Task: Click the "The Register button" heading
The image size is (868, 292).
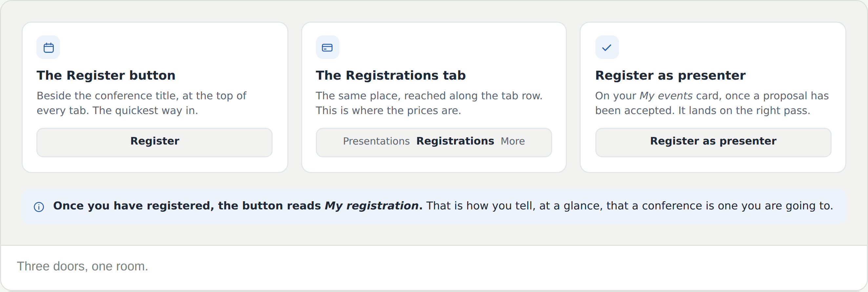Action: click(106, 75)
